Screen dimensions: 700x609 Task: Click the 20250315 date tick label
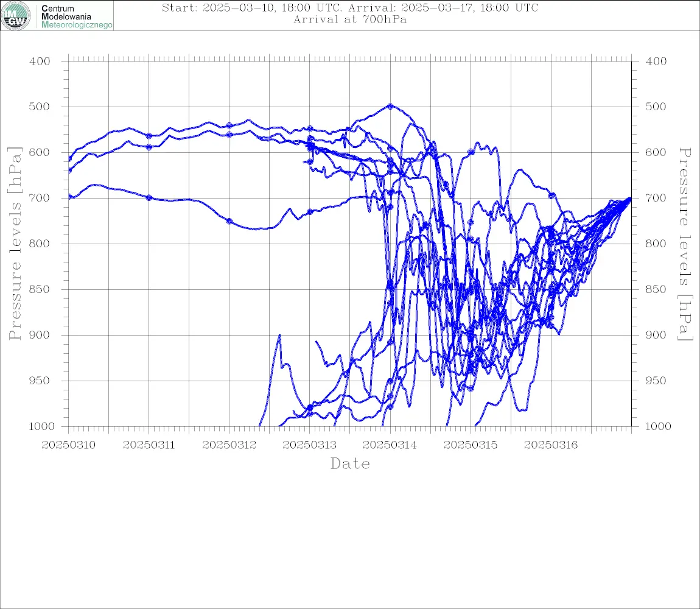470,445
